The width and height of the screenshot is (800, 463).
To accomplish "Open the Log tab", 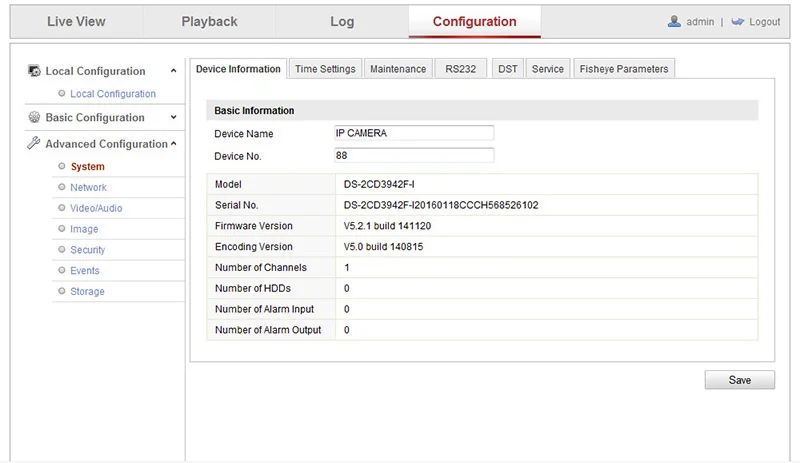I will click(342, 21).
